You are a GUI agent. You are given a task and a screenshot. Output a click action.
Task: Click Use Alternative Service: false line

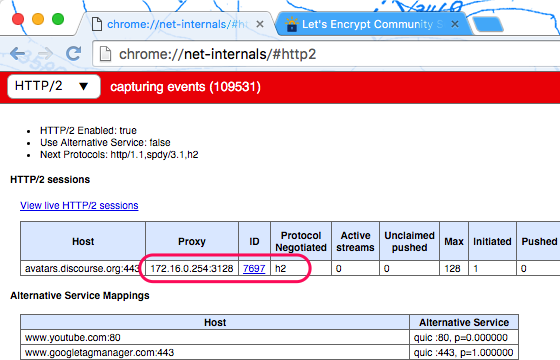coord(105,142)
